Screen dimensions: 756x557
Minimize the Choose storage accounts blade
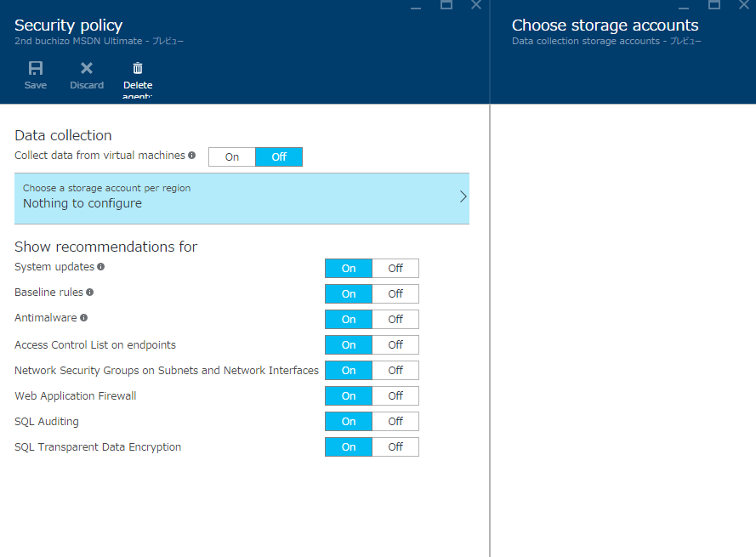click(x=684, y=8)
